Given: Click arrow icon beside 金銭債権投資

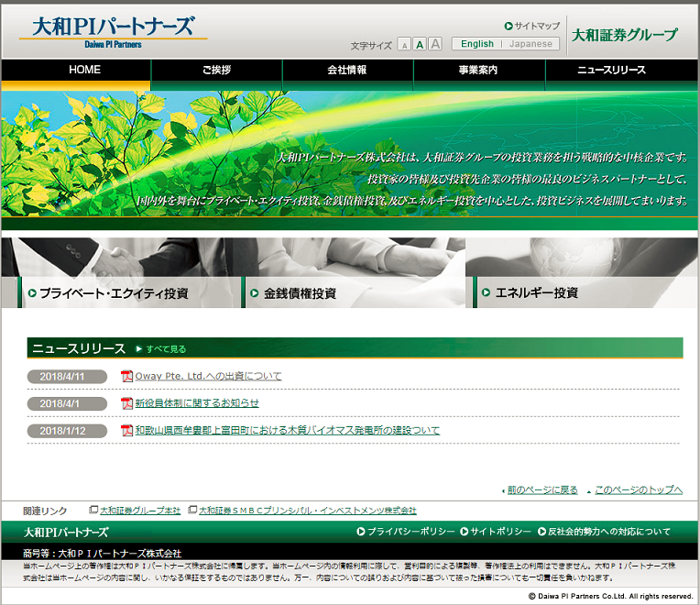Looking at the screenshot, I should pyautogui.click(x=255, y=293).
